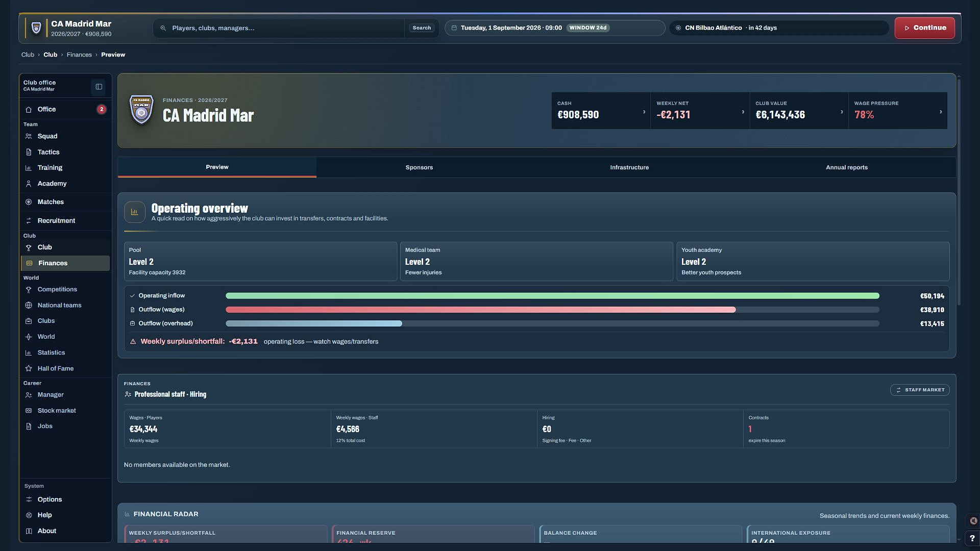Click the Financial Radar heading
The height and width of the screenshot is (551, 980).
(x=166, y=514)
